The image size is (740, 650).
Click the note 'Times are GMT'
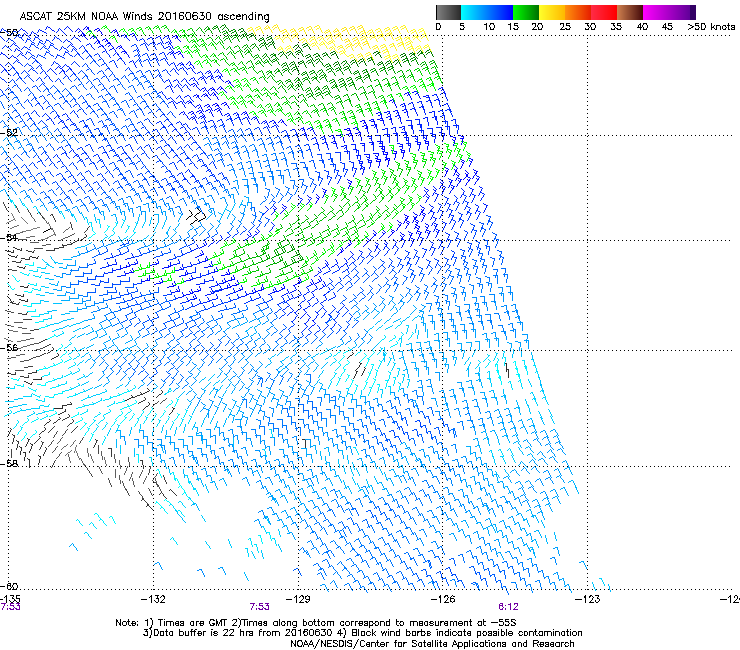coord(195,623)
